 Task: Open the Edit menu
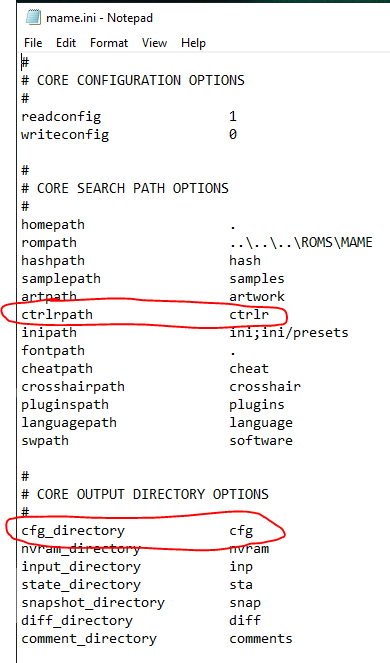click(x=66, y=43)
